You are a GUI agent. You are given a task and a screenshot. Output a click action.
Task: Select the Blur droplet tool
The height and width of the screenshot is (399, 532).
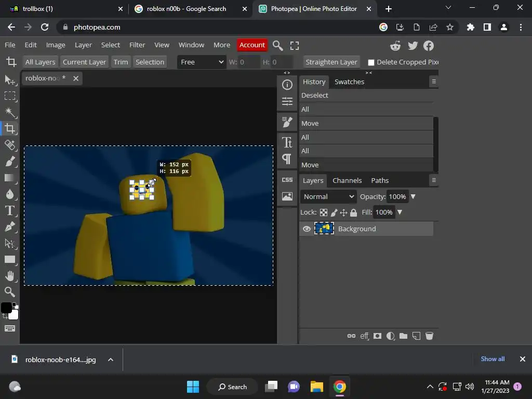pyautogui.click(x=10, y=194)
